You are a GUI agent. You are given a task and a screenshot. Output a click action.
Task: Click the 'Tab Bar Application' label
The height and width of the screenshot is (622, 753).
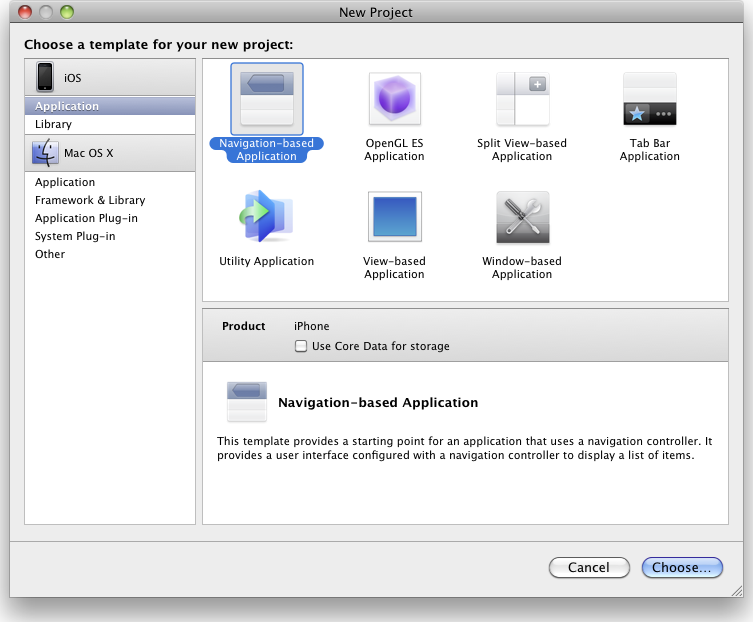(x=650, y=149)
